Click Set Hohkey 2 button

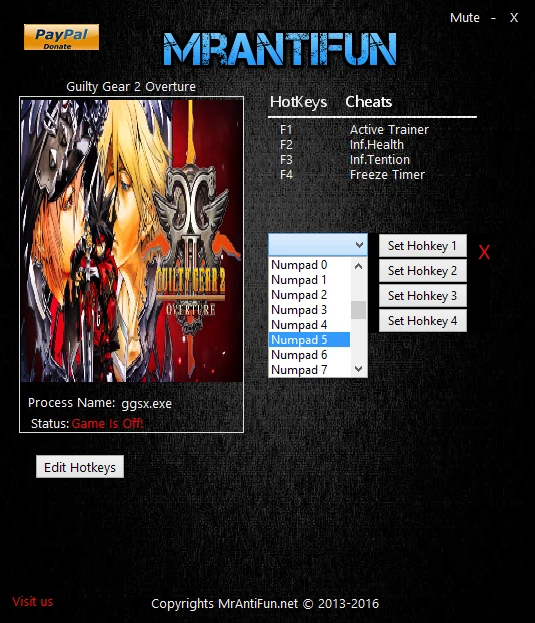click(x=423, y=271)
